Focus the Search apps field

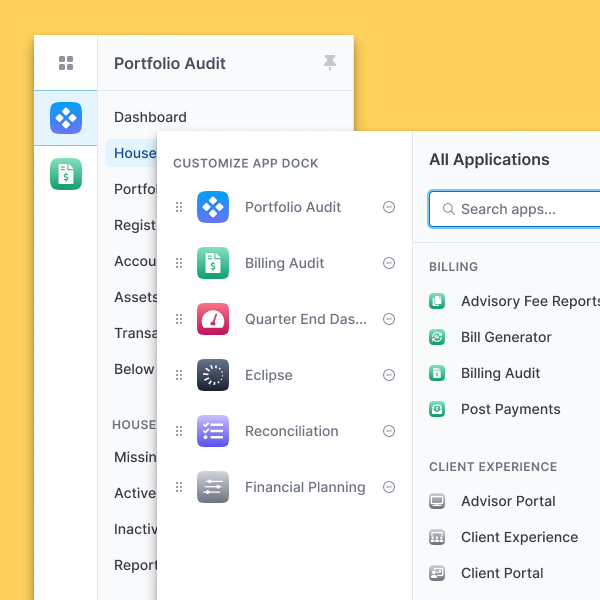[x=514, y=209]
